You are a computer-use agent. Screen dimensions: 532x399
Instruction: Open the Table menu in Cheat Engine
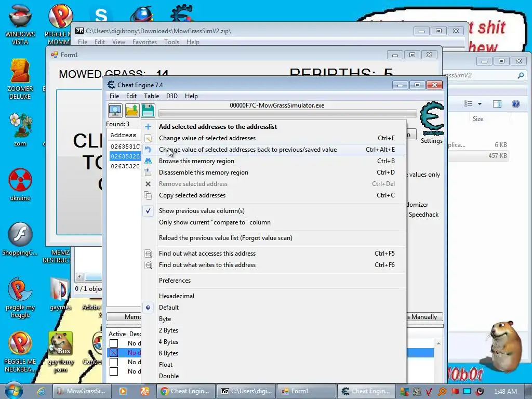151,96
